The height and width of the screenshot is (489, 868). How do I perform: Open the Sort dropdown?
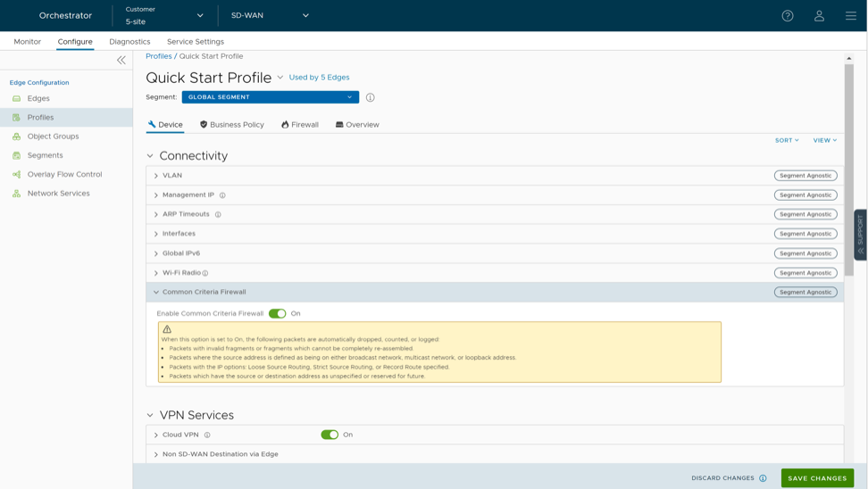click(x=787, y=140)
